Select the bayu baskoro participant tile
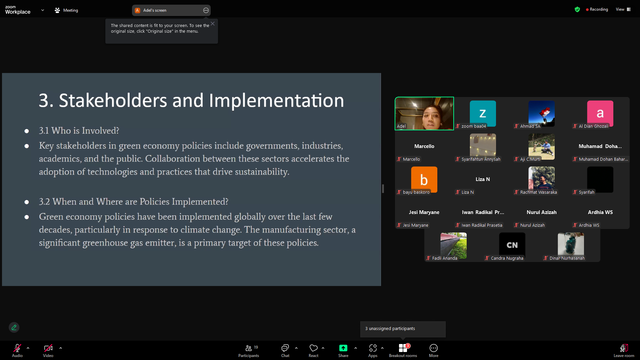This screenshot has height=360, width=640. tap(424, 180)
